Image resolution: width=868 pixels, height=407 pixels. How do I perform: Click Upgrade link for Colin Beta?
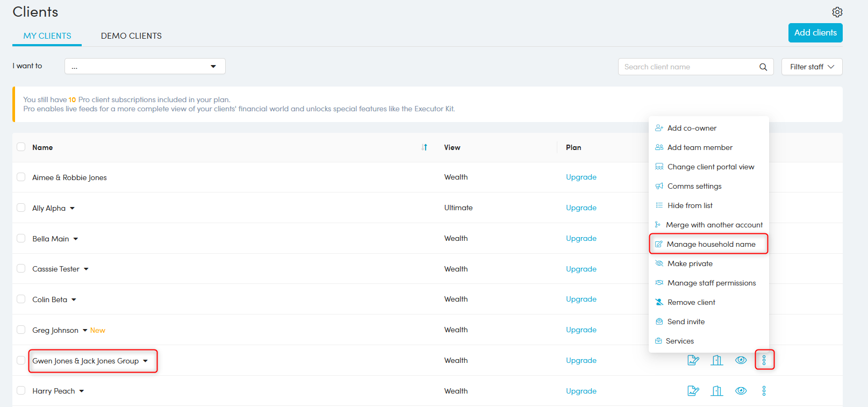click(581, 299)
